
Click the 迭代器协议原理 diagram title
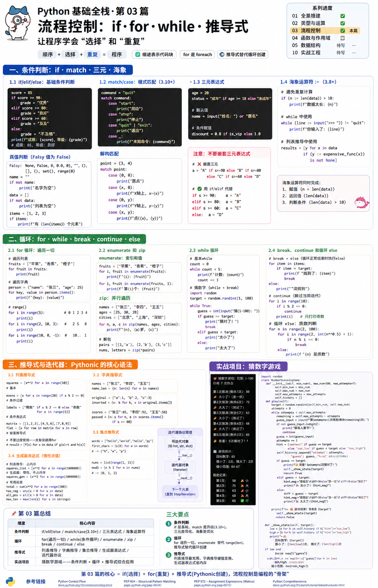pos(180,432)
